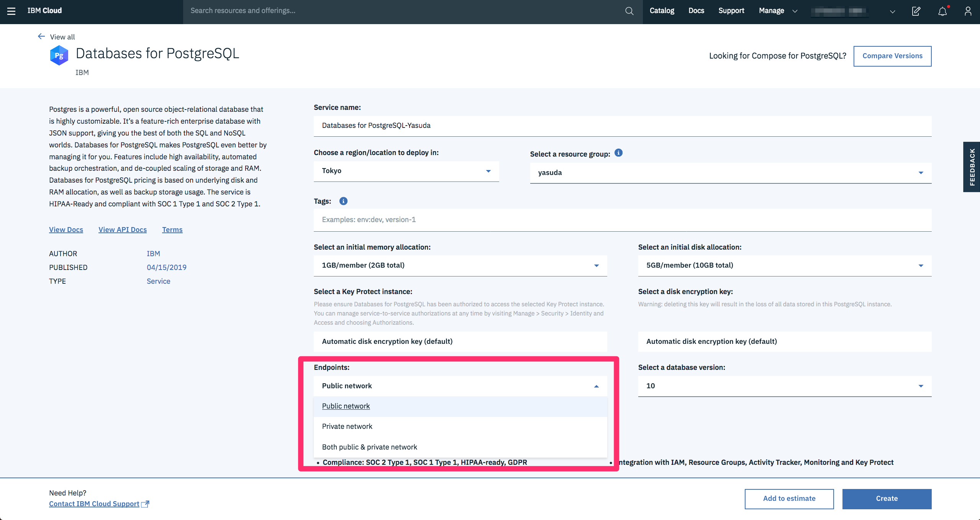Screen dimensions: 980x520
Task: Expand the Tokyo region dropdown
Action: 406,171
